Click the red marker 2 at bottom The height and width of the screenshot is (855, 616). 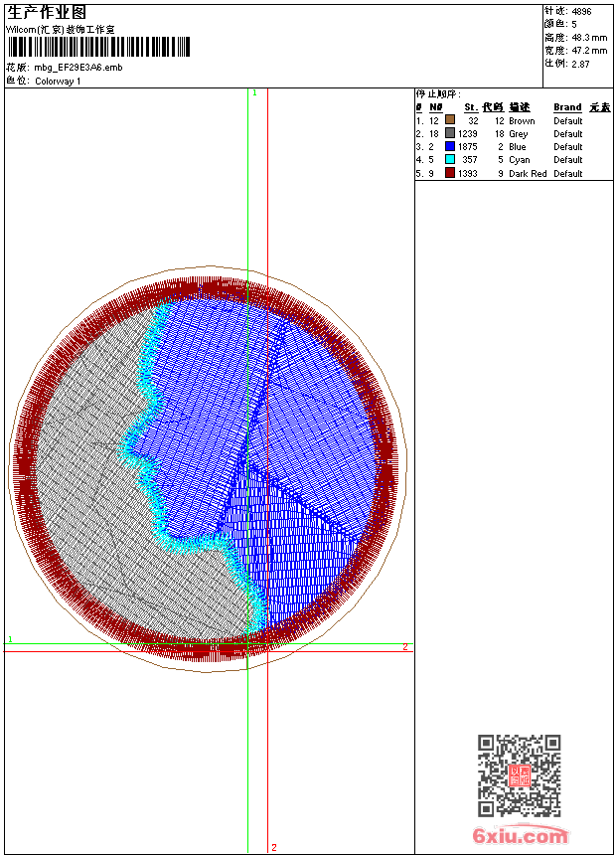click(x=273, y=847)
